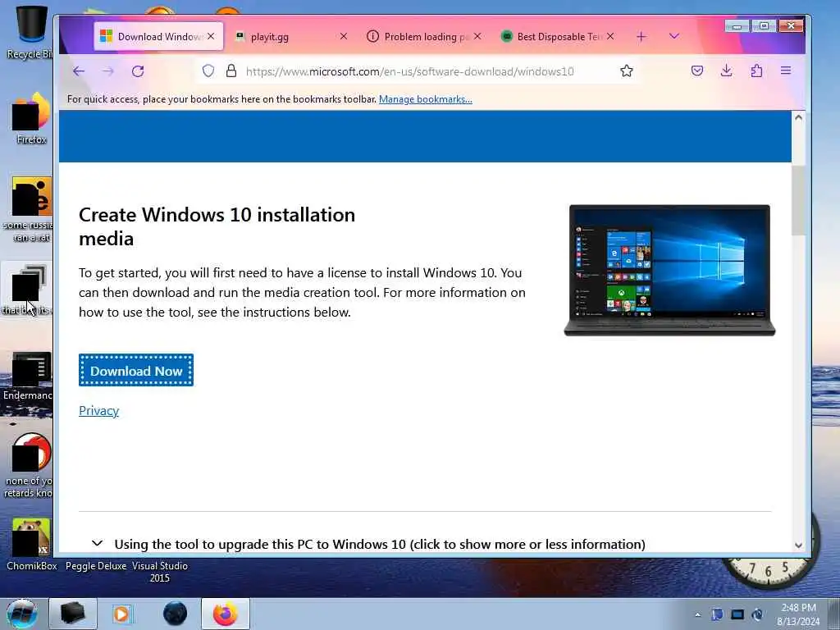Click the Create Windows 10 installation media heading
The height and width of the screenshot is (630, 840).
(x=217, y=226)
